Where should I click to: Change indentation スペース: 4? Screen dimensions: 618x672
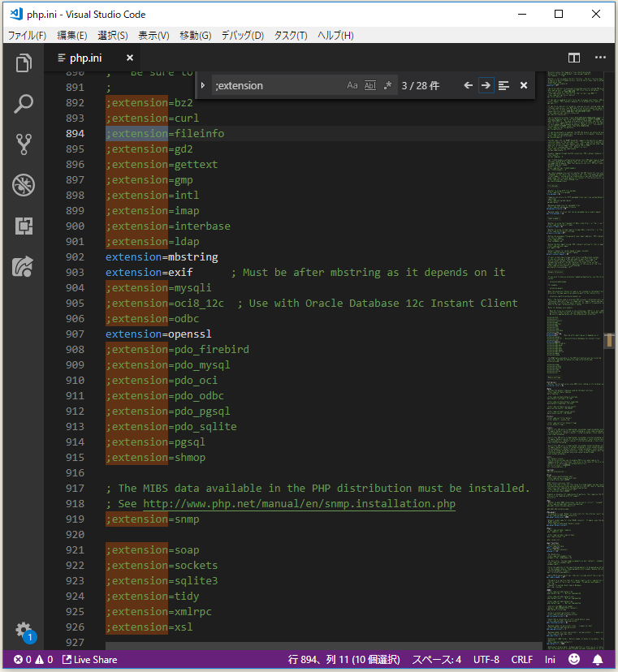[x=437, y=660]
